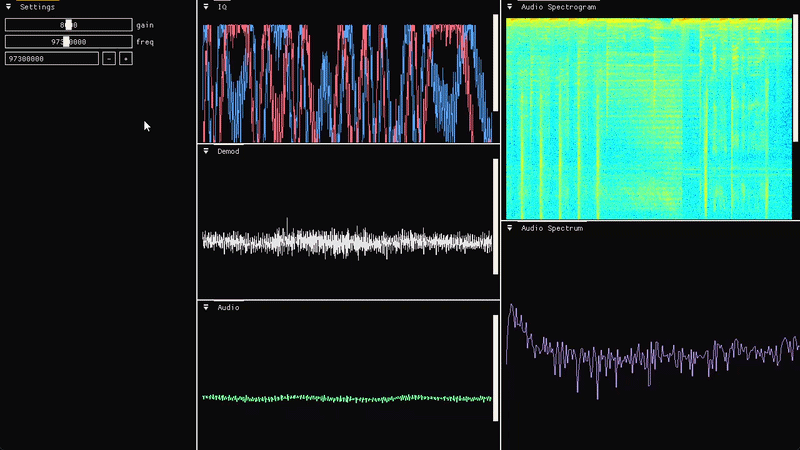Click the 97300000 frequency input field
Screen dimensions: 800x450
pos(52,59)
